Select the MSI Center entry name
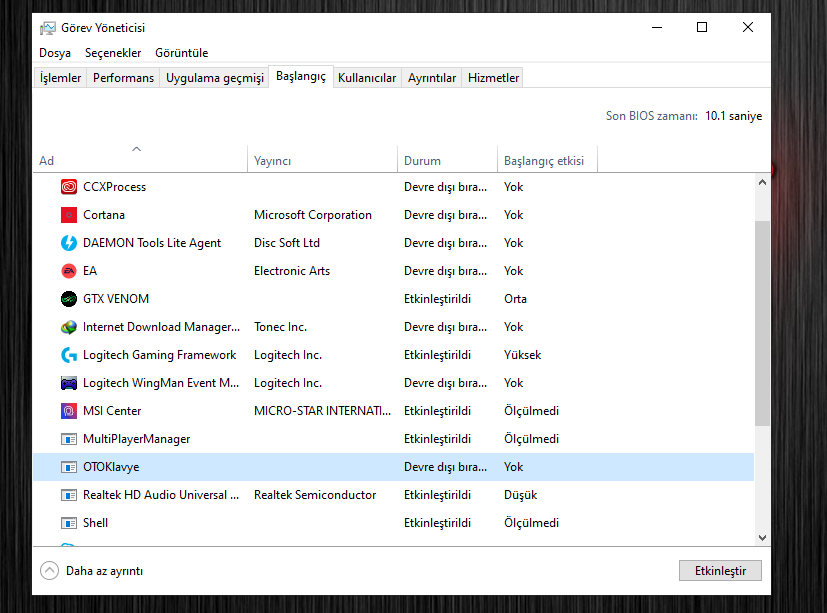 click(112, 411)
